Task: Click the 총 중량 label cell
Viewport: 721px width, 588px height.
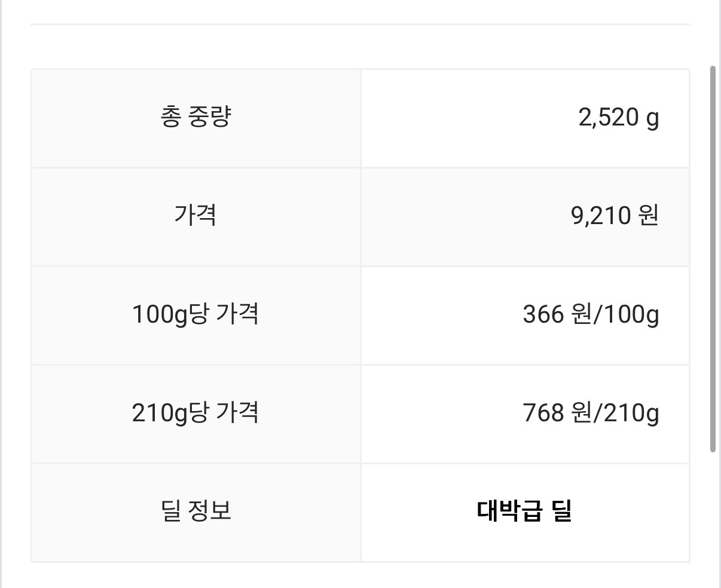Action: 195,118
